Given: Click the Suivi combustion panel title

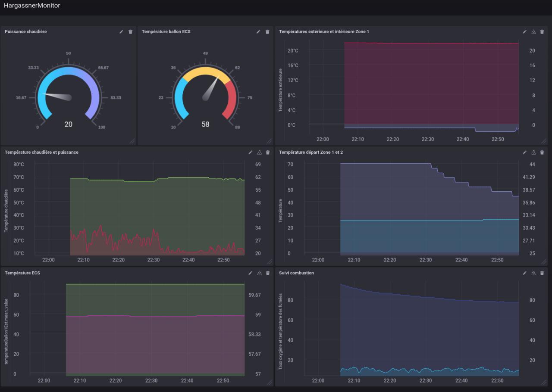Looking at the screenshot, I should (x=296, y=273).
